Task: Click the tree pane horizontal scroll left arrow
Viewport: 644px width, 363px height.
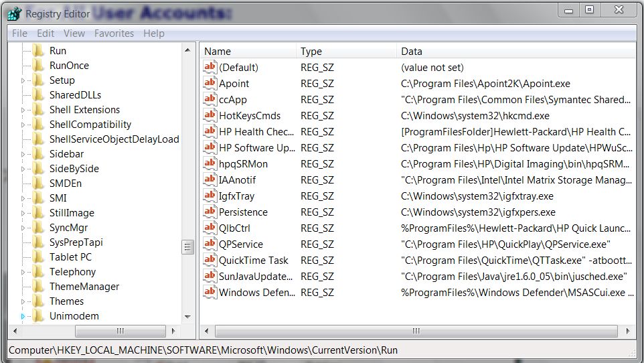Action: pyautogui.click(x=15, y=331)
